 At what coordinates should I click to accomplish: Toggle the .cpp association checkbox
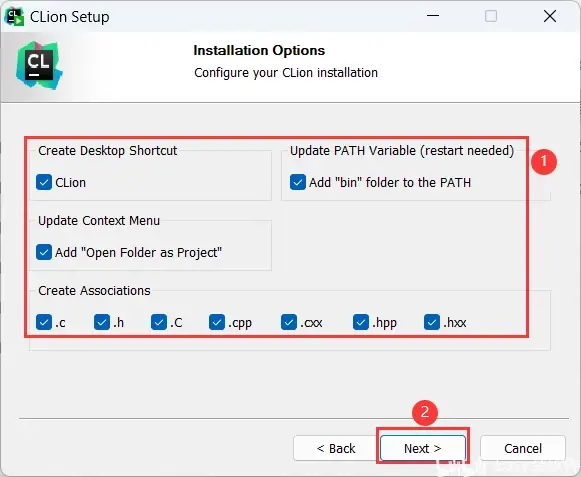(217, 322)
